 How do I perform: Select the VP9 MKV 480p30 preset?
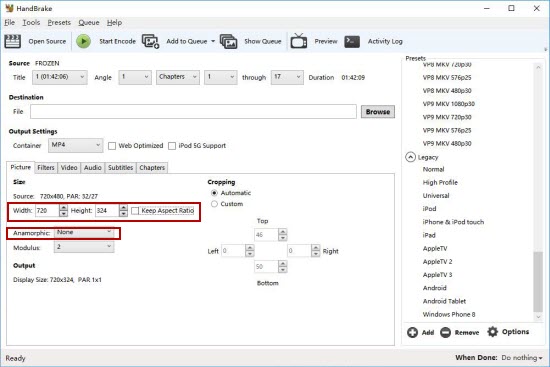tap(447, 144)
